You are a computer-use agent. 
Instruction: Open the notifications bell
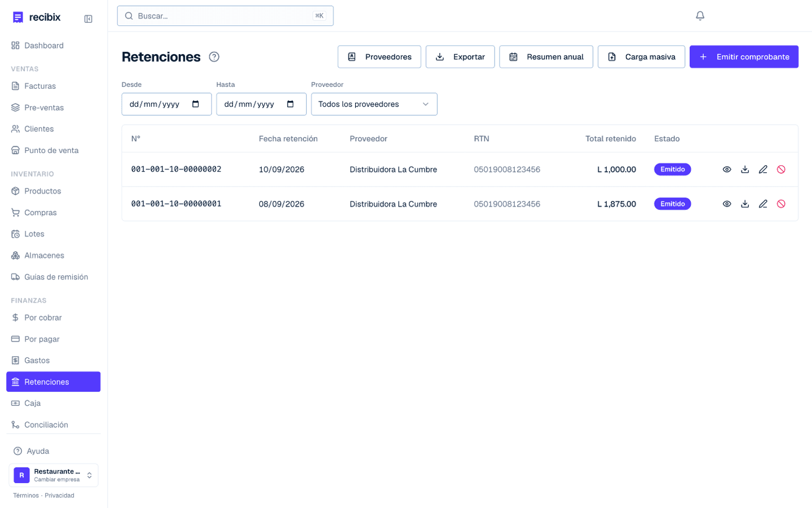pos(700,16)
